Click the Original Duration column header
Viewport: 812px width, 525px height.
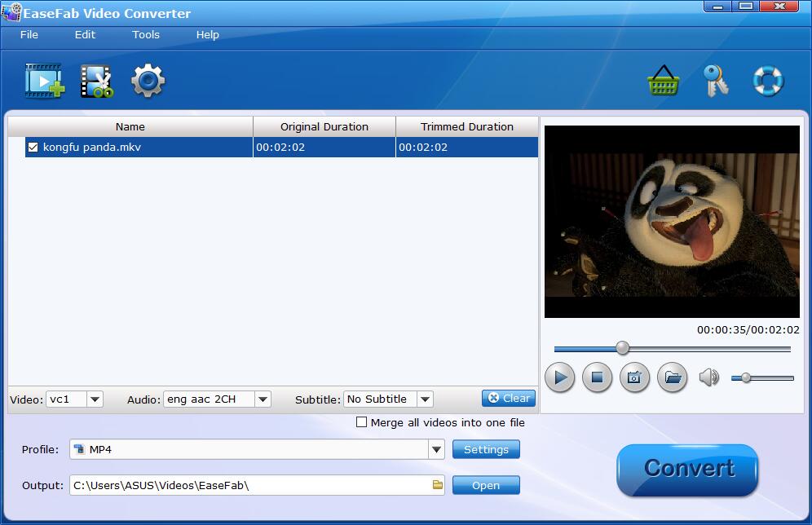pos(324,127)
